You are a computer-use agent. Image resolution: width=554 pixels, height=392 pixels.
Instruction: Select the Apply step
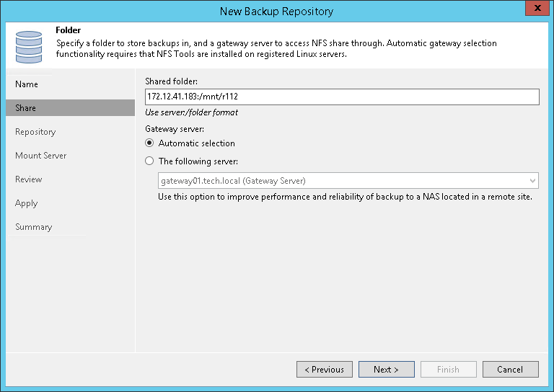pyautogui.click(x=27, y=203)
